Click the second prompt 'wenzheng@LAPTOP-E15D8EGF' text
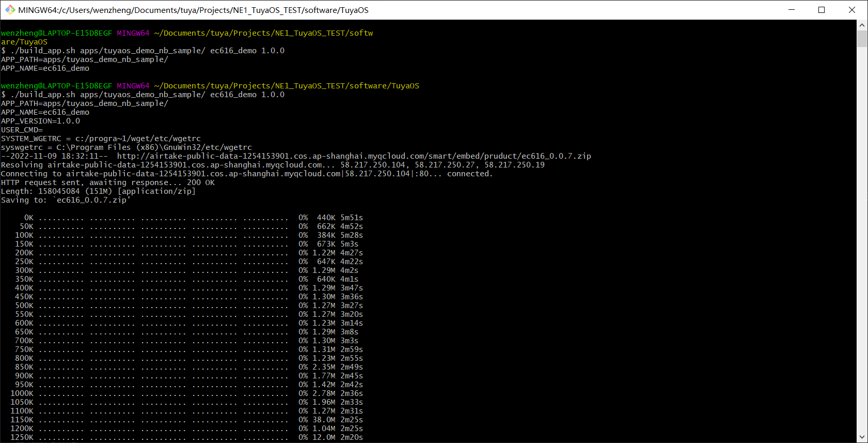The height and width of the screenshot is (443, 868). [x=56, y=86]
